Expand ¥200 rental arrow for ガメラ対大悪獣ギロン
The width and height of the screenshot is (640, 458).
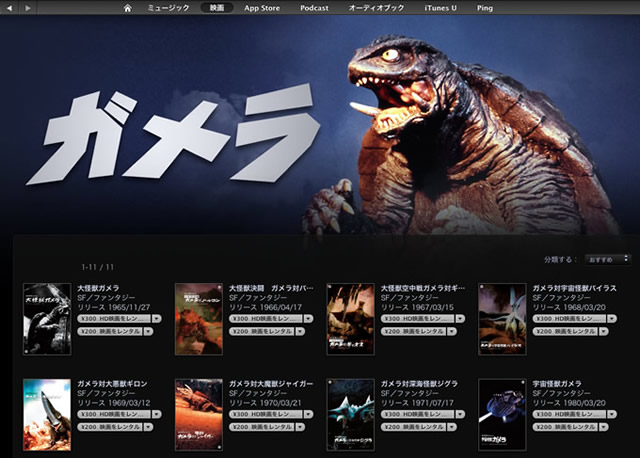pyautogui.click(x=149, y=427)
